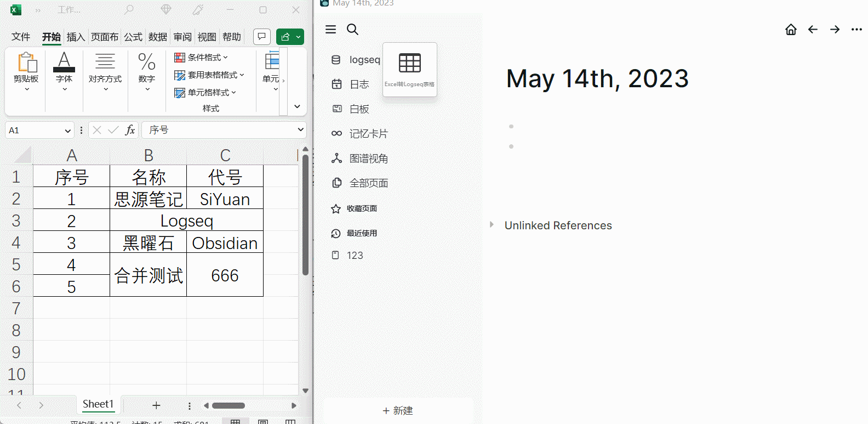Select column B header
The width and height of the screenshot is (868, 424).
[x=148, y=155]
